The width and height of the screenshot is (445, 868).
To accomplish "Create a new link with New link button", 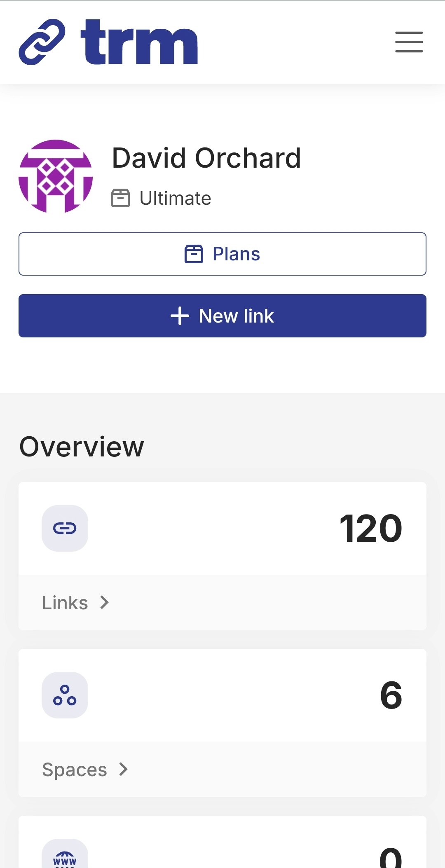I will click(222, 316).
